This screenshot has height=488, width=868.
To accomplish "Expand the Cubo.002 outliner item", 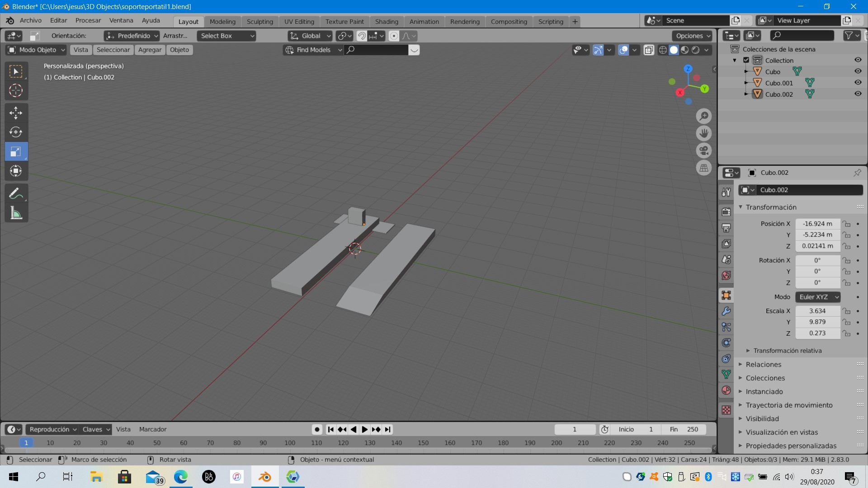I will click(x=747, y=94).
